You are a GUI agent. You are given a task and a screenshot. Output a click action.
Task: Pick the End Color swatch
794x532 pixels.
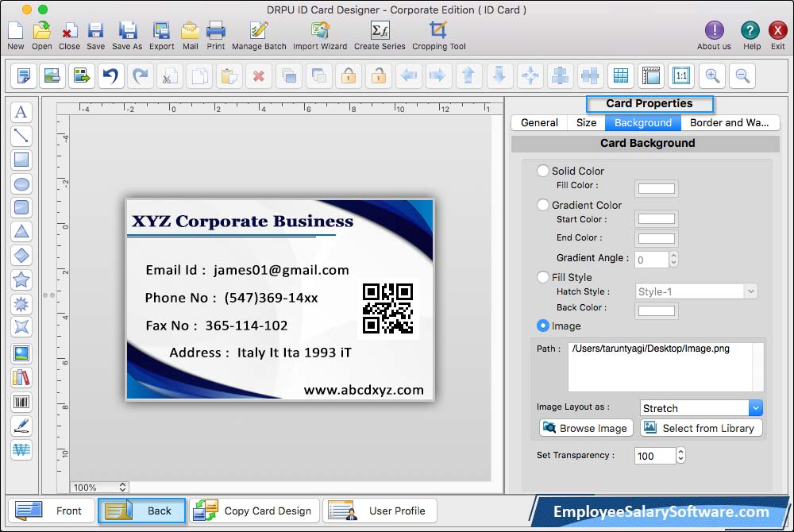[657, 238]
